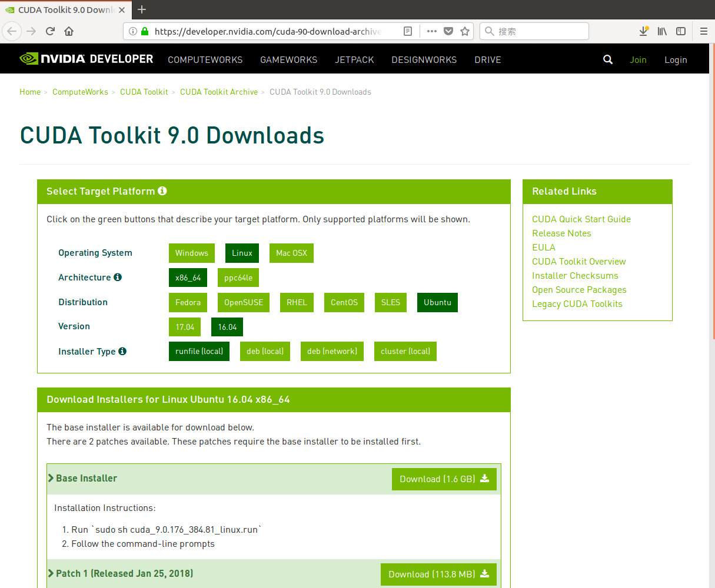Choose deb (local) installer type
The height and width of the screenshot is (588, 715).
point(265,351)
